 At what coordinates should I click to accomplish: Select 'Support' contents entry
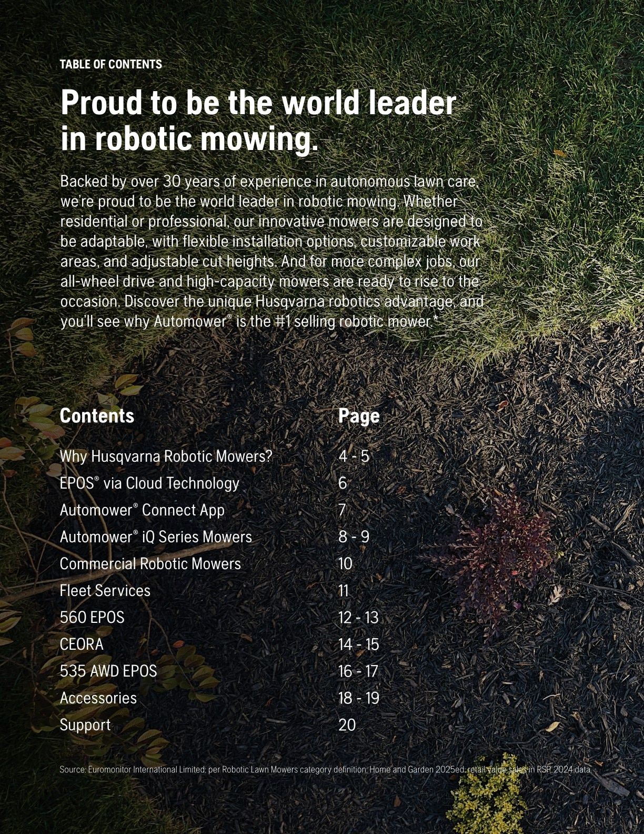click(x=85, y=725)
